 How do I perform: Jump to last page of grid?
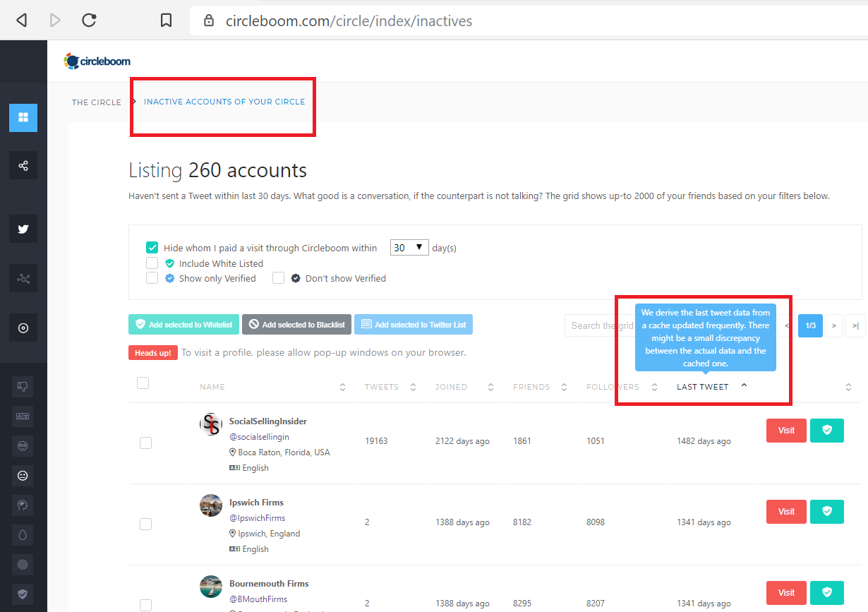click(855, 325)
